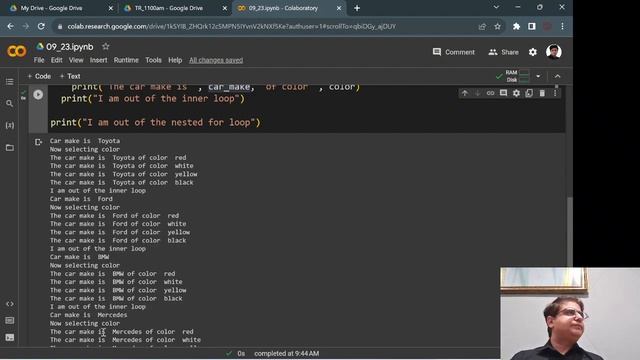Open the Help menu
640x360 pixels.
coord(175,60)
